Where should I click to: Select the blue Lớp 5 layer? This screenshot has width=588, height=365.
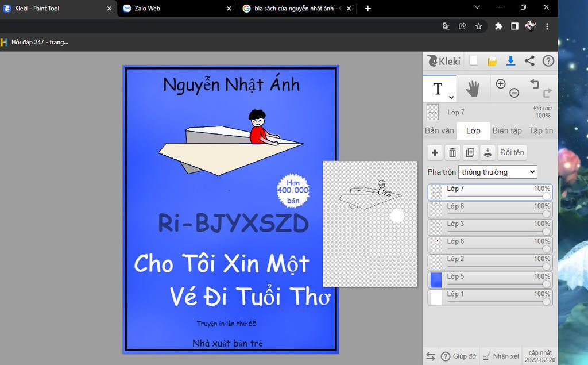(x=490, y=280)
